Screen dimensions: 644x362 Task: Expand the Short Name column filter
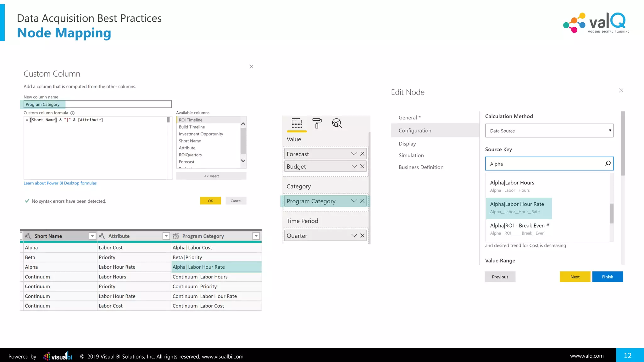pos(92,236)
